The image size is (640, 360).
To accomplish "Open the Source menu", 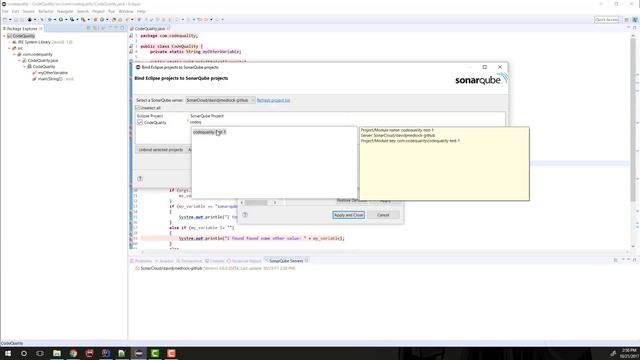I will (x=29, y=11).
